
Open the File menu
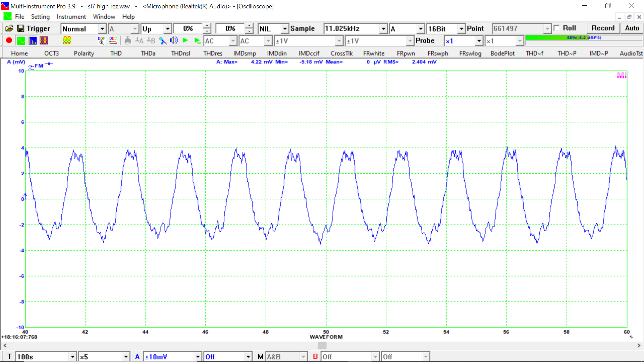19,16
